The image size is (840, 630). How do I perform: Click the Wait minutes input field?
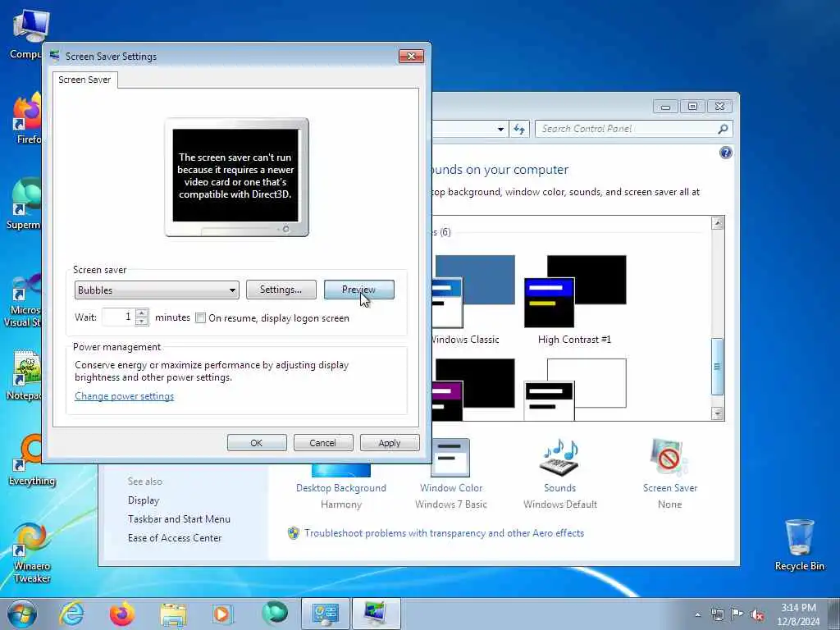[119, 317]
